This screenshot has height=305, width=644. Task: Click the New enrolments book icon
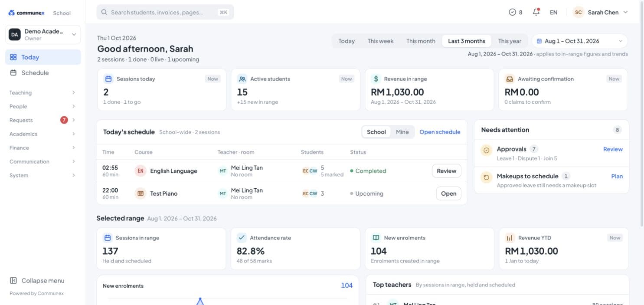pos(376,238)
